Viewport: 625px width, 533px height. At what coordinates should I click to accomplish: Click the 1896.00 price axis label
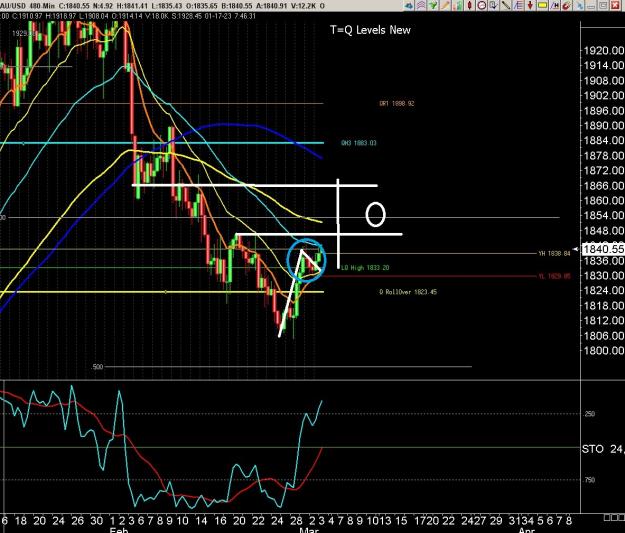(603, 110)
